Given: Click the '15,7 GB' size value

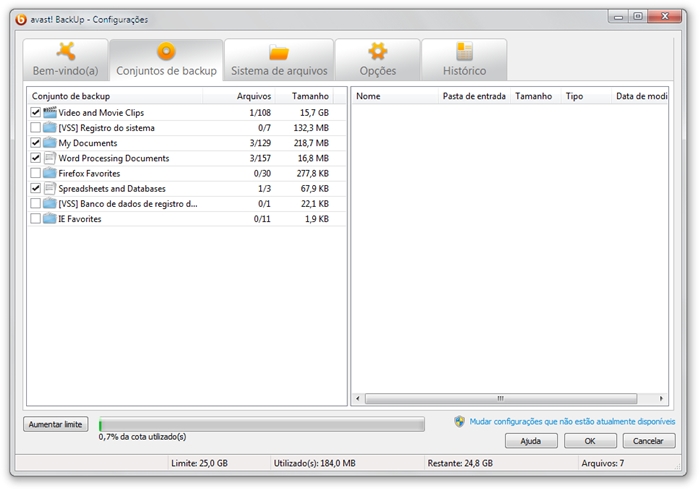Looking at the screenshot, I should [314, 112].
